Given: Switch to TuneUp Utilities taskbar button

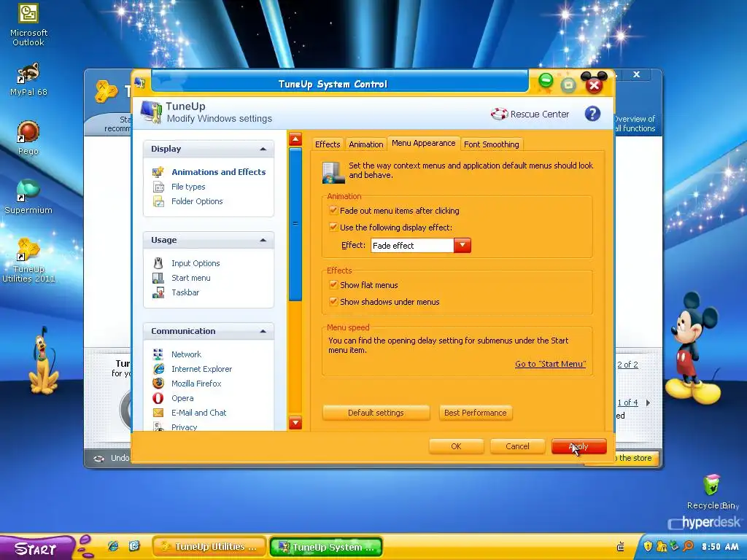Looking at the screenshot, I should coord(209,547).
